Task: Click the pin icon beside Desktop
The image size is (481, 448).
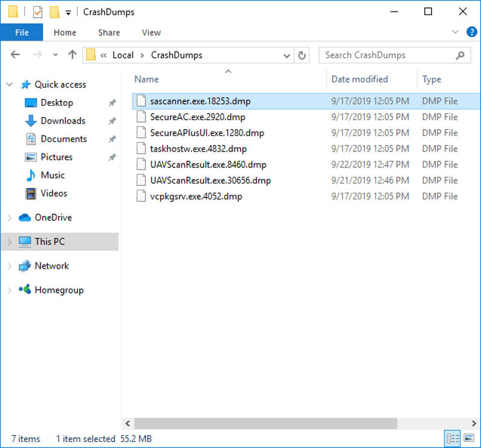Action: (112, 103)
